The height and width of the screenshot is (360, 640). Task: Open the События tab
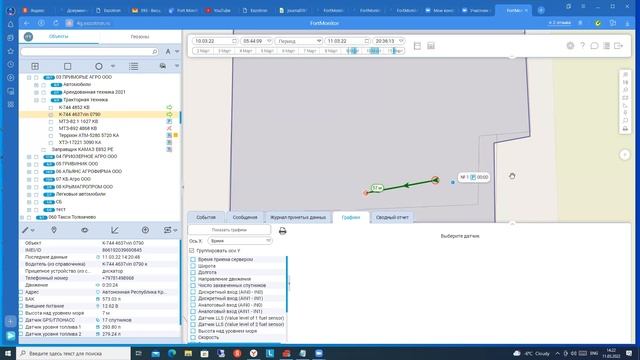click(x=206, y=217)
